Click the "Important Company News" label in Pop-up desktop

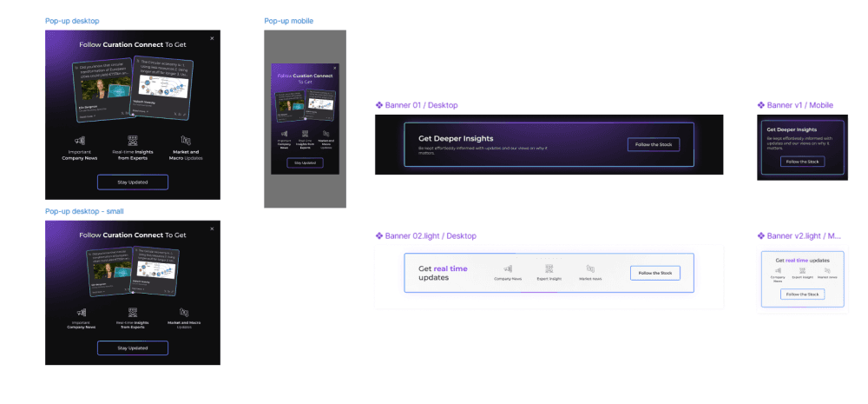point(80,156)
